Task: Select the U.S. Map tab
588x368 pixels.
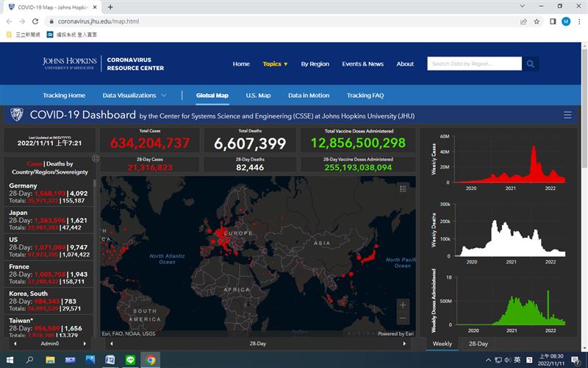Action: click(x=258, y=96)
